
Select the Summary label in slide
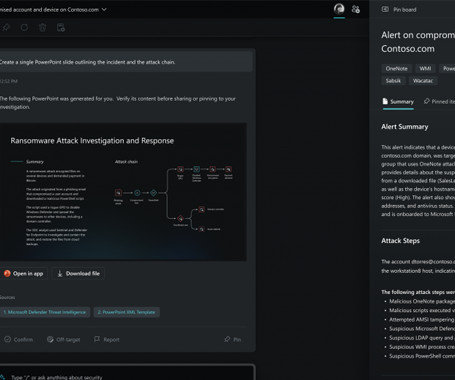(35, 162)
